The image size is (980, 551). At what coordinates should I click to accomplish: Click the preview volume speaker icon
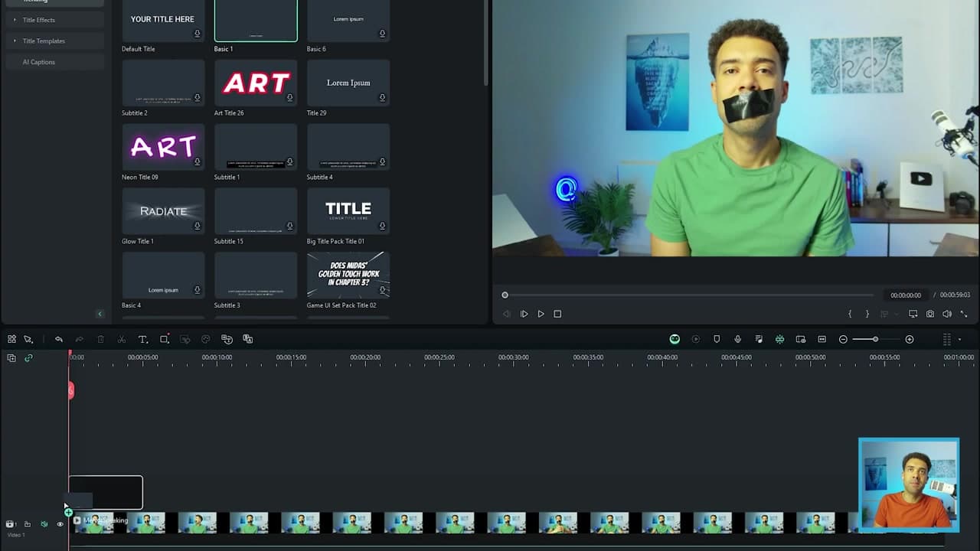947,314
